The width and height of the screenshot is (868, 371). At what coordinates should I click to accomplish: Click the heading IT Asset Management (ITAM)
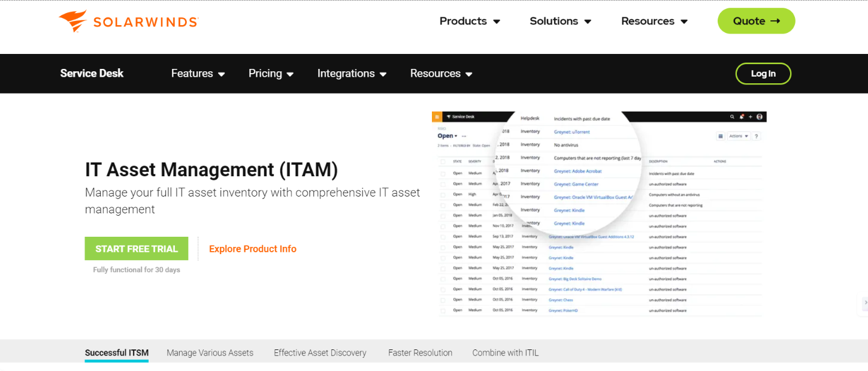pos(211,170)
